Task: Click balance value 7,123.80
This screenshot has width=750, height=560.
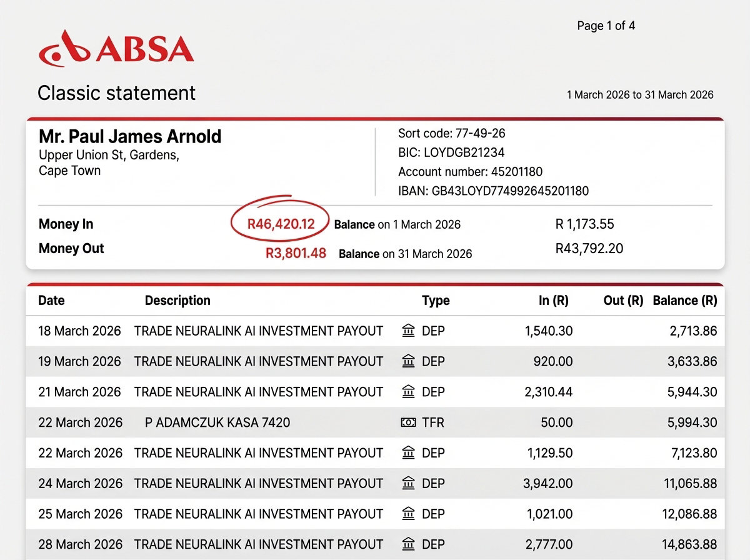Action: pyautogui.click(x=694, y=452)
